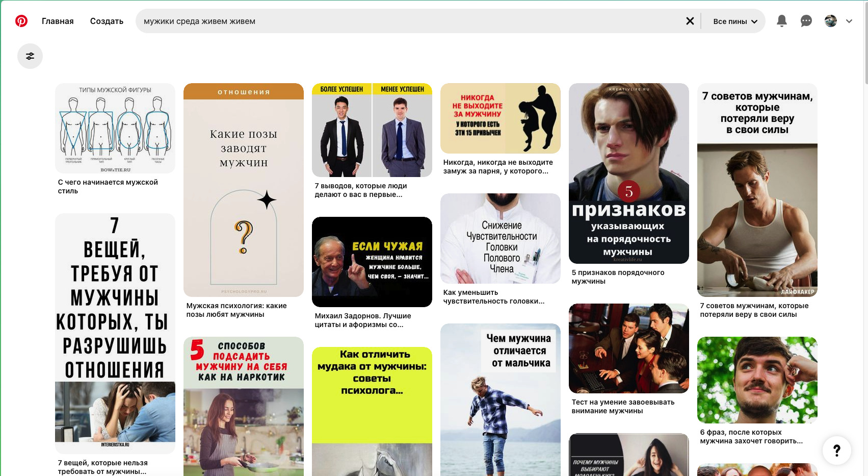This screenshot has height=476, width=868.
Task: Click title 'С чего начинается мужской стиль'
Action: click(108, 187)
